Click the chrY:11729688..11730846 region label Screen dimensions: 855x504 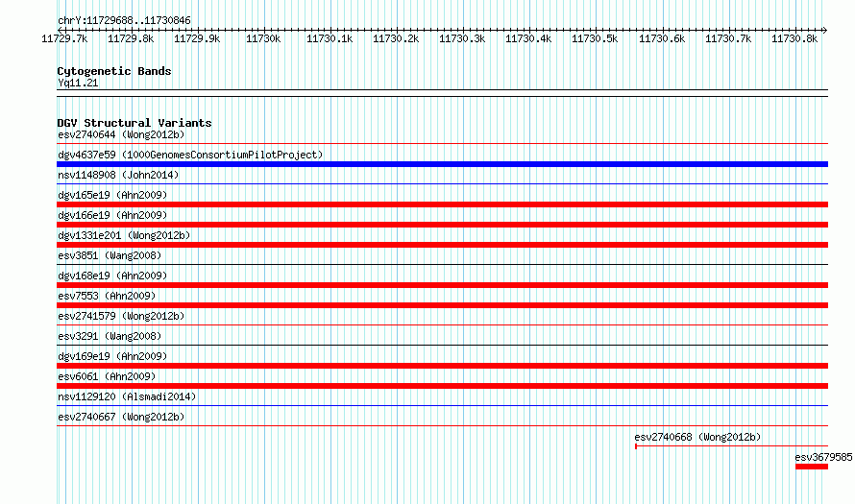tap(124, 21)
